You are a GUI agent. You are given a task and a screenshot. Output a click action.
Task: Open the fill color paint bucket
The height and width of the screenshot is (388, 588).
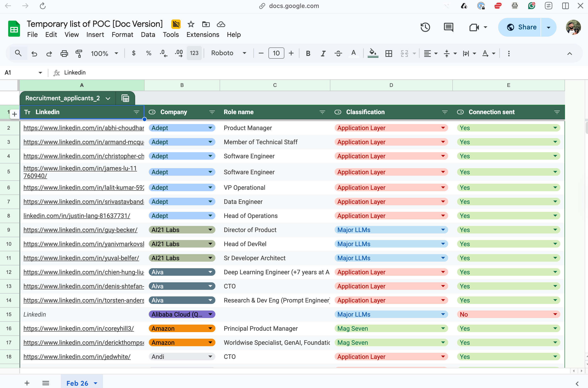coord(372,53)
